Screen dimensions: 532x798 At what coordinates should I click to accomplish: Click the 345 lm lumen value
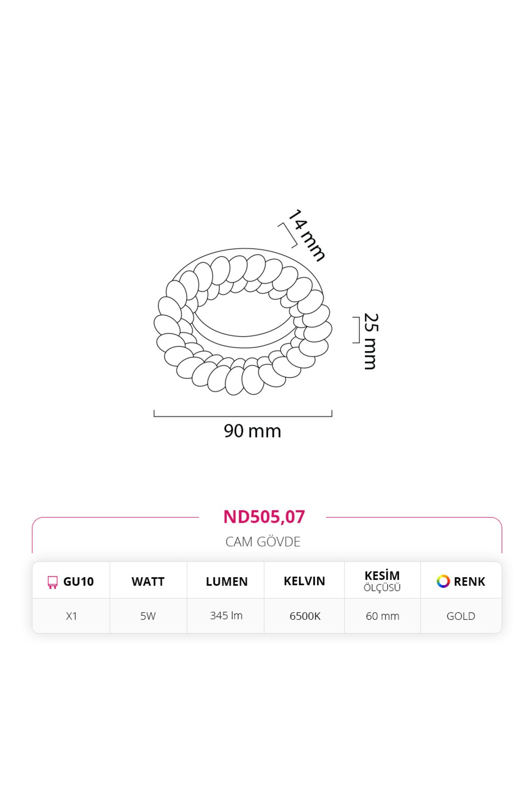[x=226, y=615]
